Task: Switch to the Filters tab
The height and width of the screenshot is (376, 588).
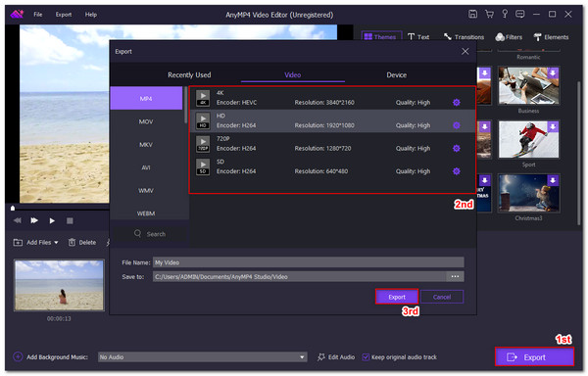Action: click(509, 36)
